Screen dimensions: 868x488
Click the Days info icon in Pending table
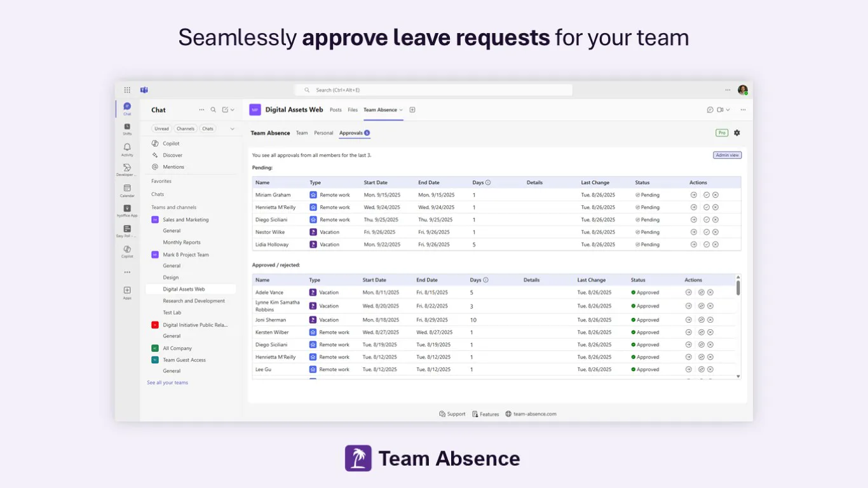(488, 182)
